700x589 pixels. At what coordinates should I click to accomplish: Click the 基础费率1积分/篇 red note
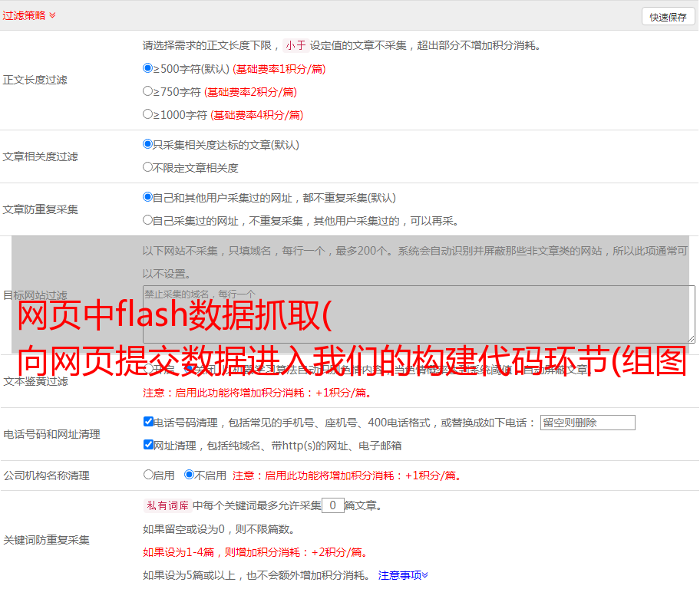[279, 69]
